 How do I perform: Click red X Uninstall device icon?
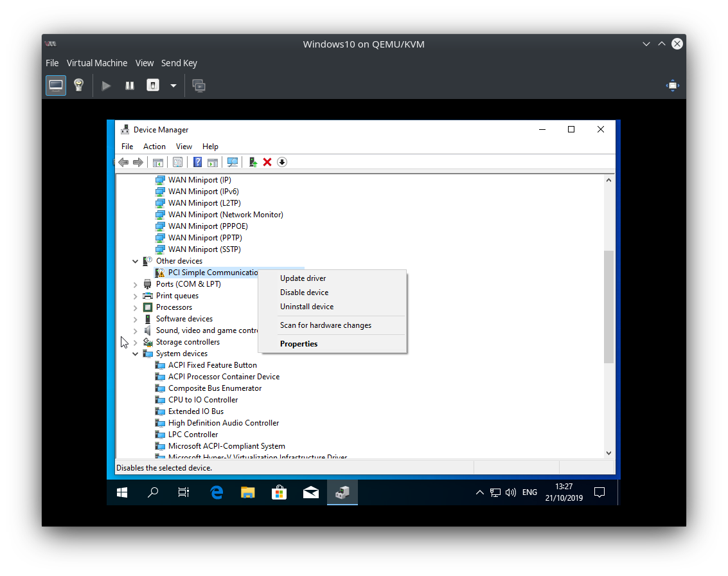point(267,162)
